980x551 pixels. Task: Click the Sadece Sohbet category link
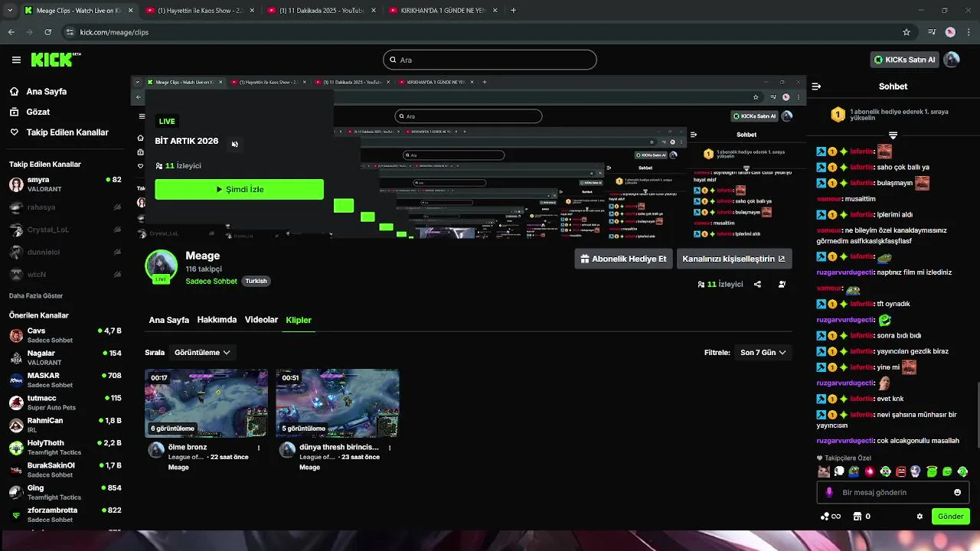pyautogui.click(x=211, y=281)
